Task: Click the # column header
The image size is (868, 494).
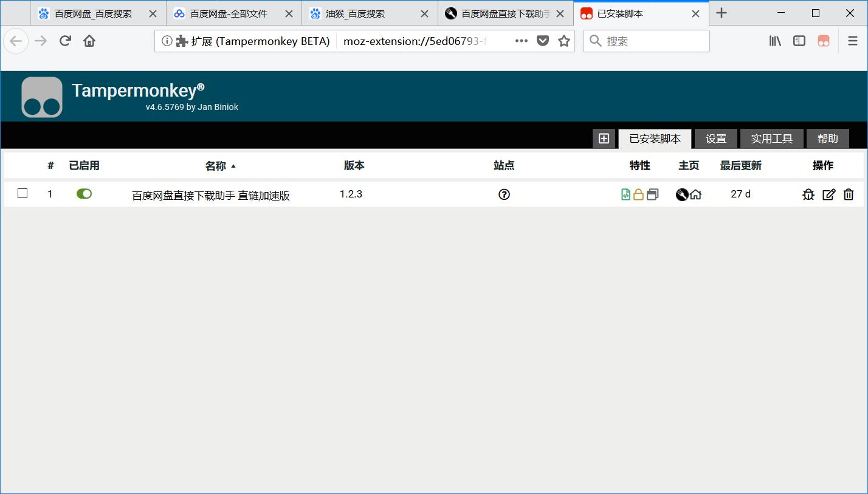Action: pyautogui.click(x=50, y=165)
